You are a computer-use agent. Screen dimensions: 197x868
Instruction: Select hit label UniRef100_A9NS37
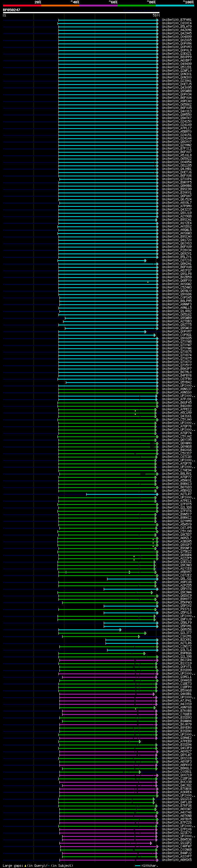tap(176, 389)
